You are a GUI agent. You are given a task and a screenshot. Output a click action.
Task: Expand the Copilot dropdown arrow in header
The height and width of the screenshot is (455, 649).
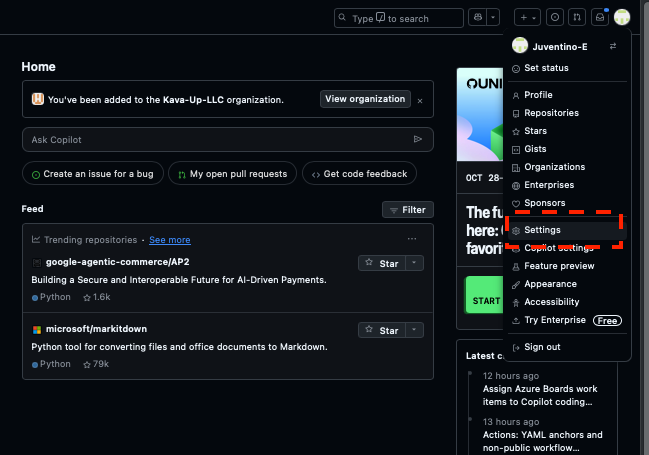(495, 18)
